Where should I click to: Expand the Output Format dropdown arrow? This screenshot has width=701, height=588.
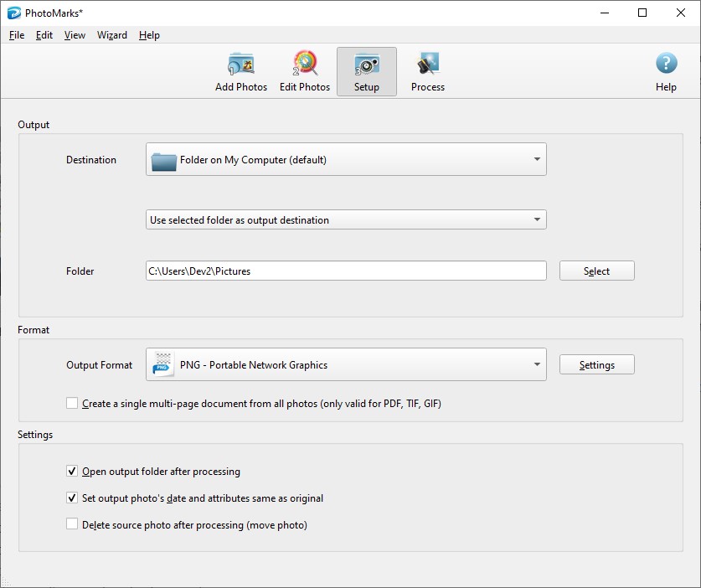536,365
